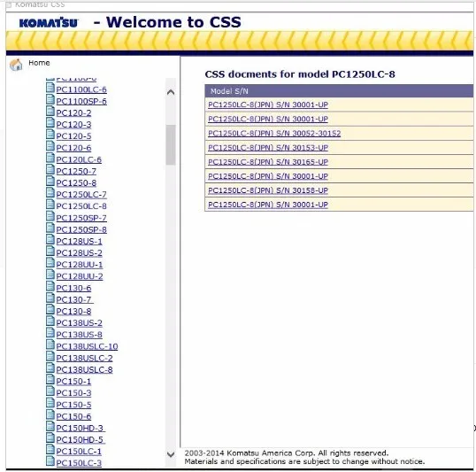The width and height of the screenshot is (476, 472).
Task: Select the PC150-1 model link
Action: point(73,382)
